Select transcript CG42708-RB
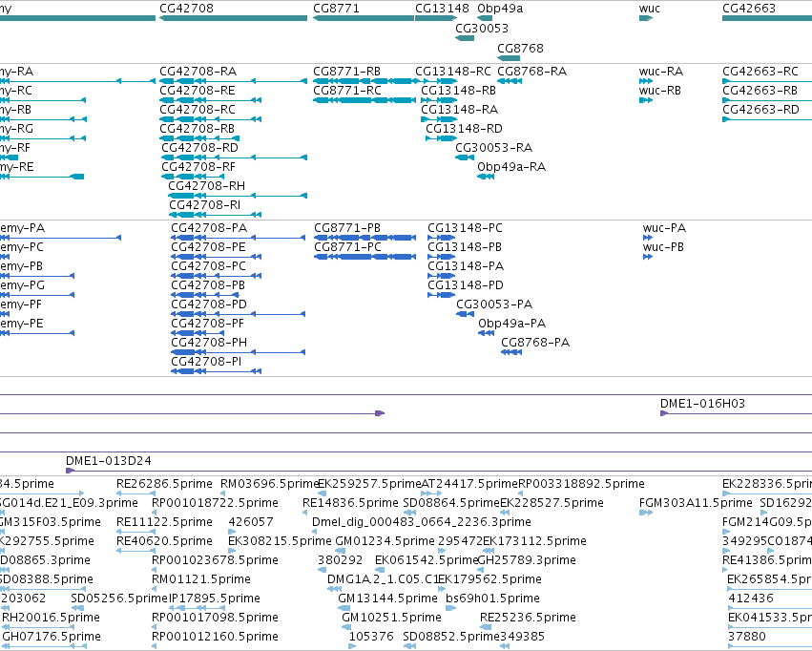 click(x=199, y=138)
